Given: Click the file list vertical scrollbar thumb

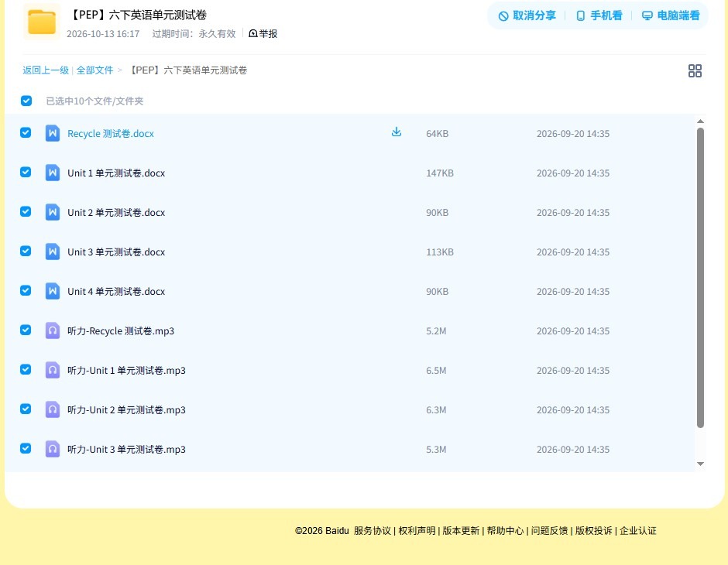Looking at the screenshot, I should pyautogui.click(x=701, y=277).
